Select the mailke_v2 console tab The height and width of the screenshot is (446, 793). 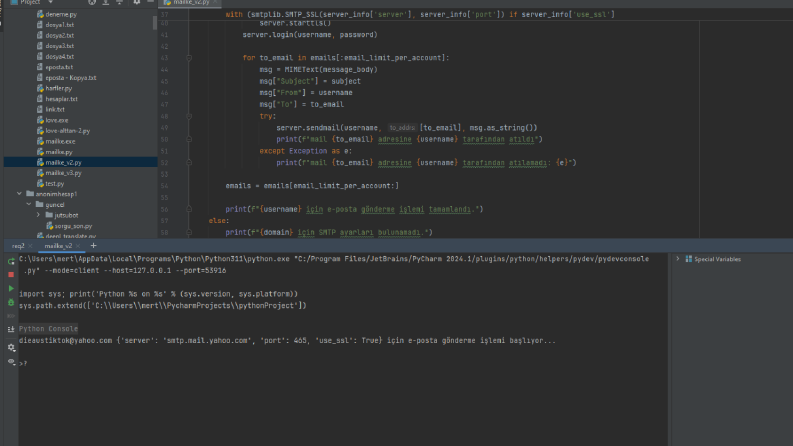point(58,246)
